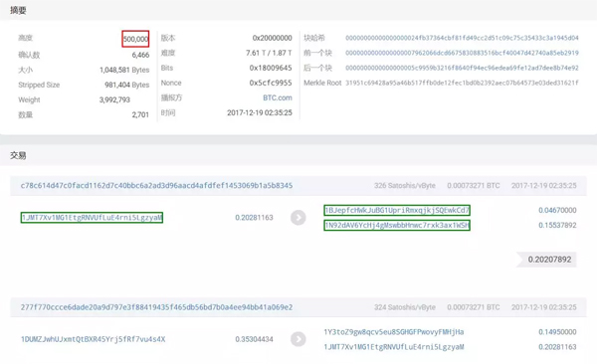The width and height of the screenshot is (597, 364).
Task: Click the 0x5cfc9955 Nonce value
Action: point(271,83)
